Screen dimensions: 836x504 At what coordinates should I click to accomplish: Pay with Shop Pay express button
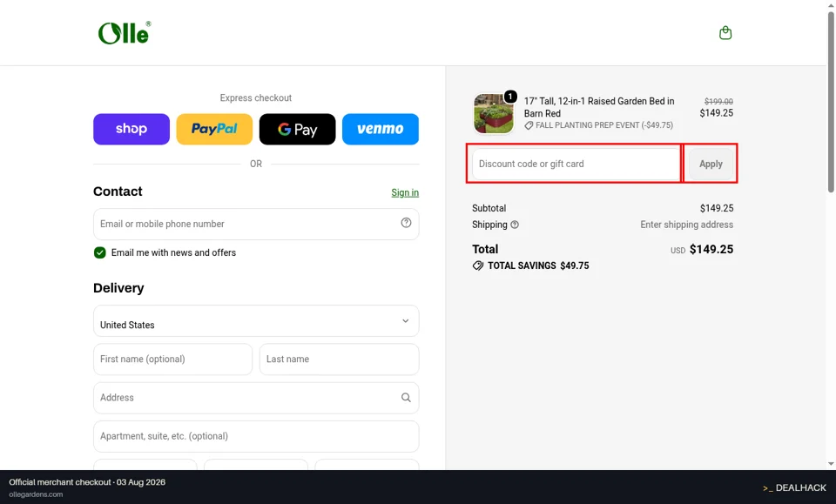tap(131, 129)
